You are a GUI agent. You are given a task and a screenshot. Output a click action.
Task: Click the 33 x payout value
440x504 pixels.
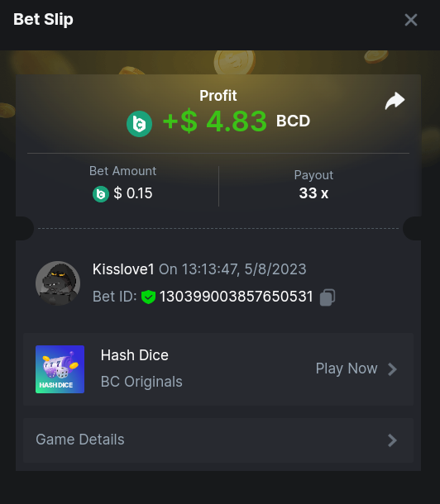pos(313,193)
